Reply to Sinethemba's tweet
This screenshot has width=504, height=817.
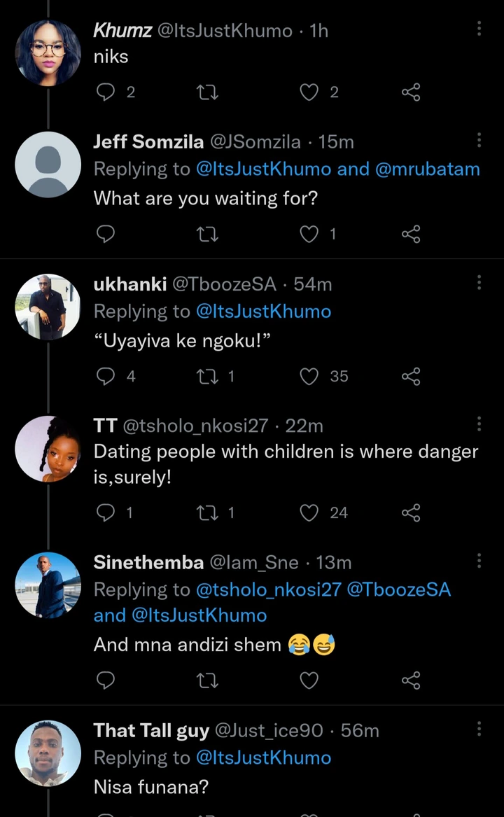pyautogui.click(x=105, y=680)
